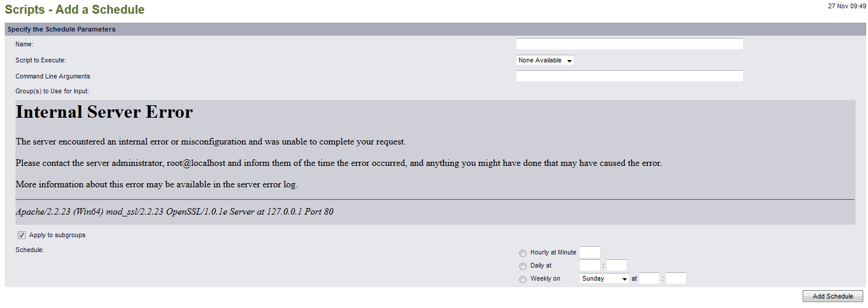Click the Apache server signature line
The image size is (868, 308).
tap(175, 212)
